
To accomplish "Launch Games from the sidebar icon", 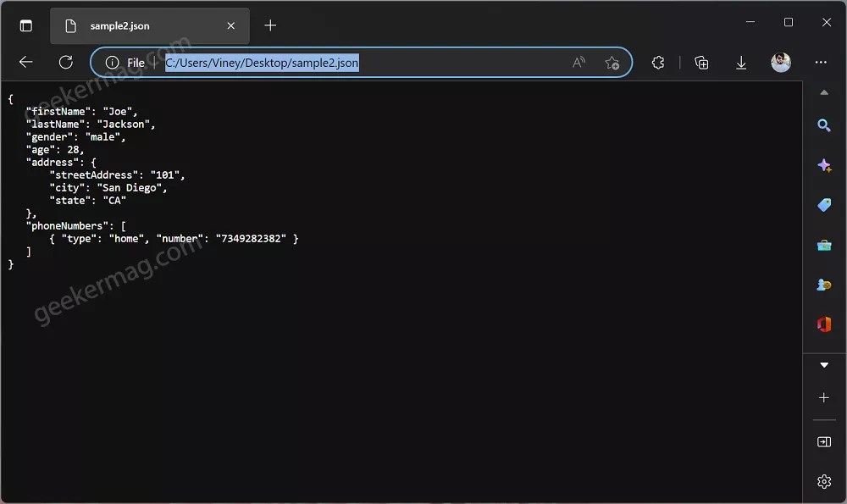I will pyautogui.click(x=823, y=285).
